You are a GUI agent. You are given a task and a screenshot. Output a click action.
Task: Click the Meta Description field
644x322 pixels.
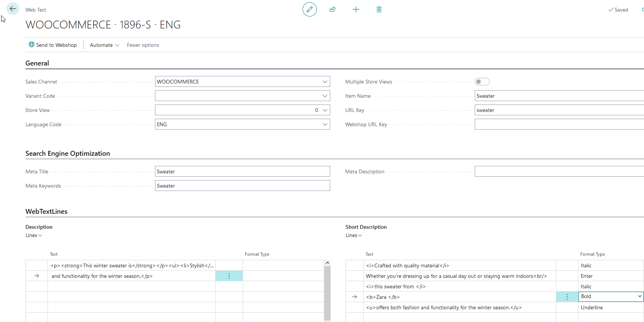coord(559,171)
